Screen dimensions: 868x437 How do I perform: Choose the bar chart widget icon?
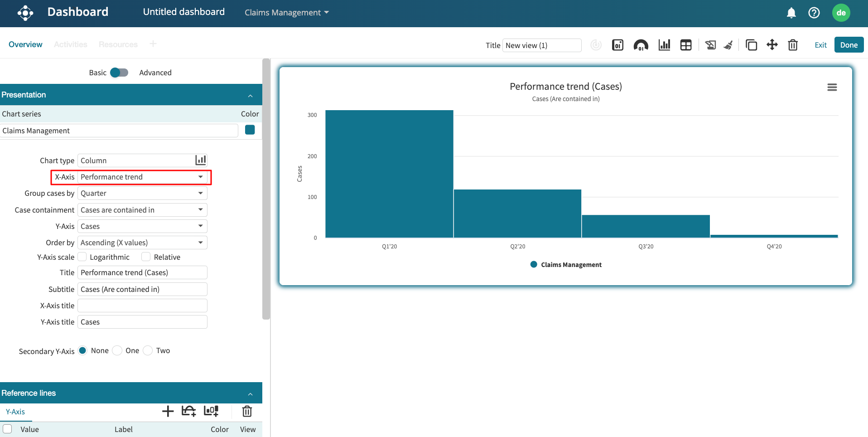point(664,45)
